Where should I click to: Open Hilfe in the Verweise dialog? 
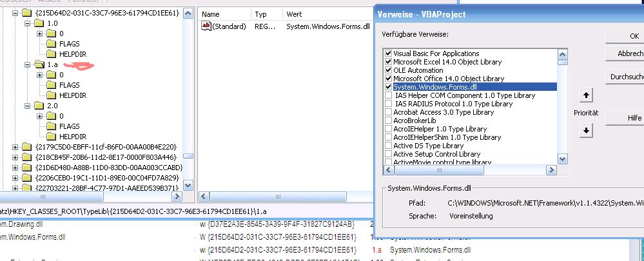tap(625, 118)
